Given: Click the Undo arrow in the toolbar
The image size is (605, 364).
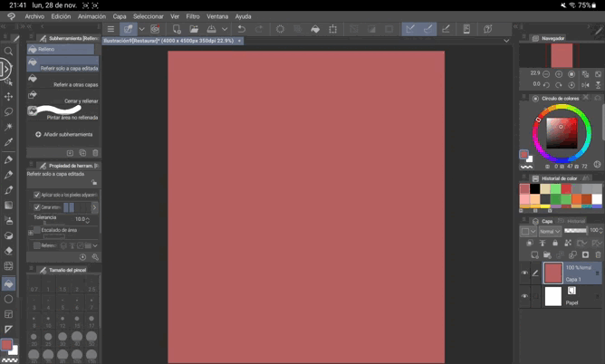Looking at the screenshot, I should pyautogui.click(x=242, y=29).
